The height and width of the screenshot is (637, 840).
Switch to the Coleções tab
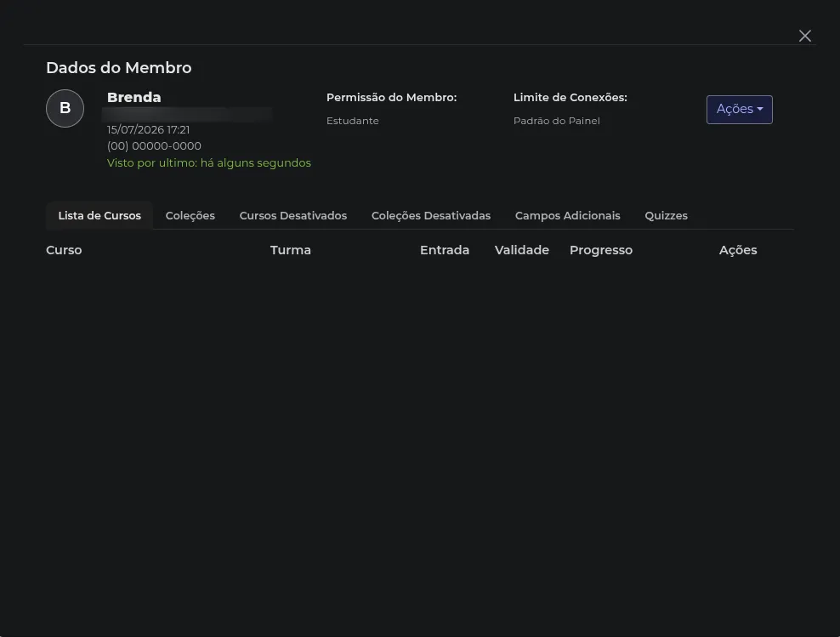point(190,215)
